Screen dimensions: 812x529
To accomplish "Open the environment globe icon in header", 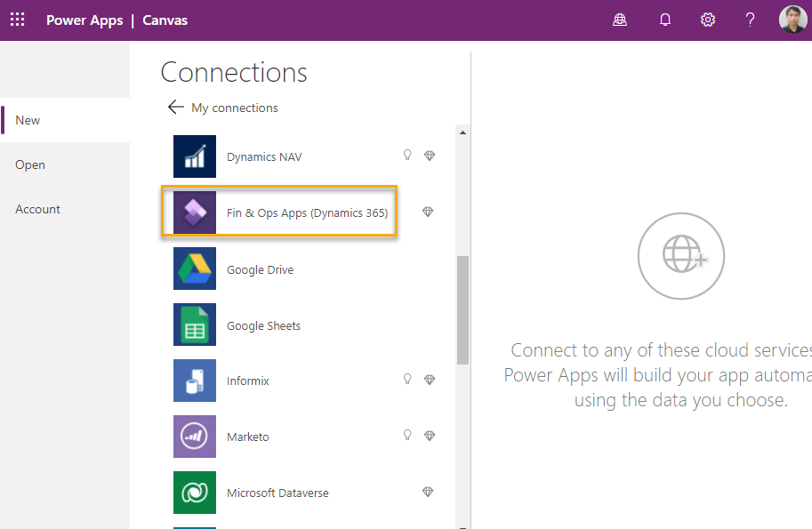I will point(620,20).
